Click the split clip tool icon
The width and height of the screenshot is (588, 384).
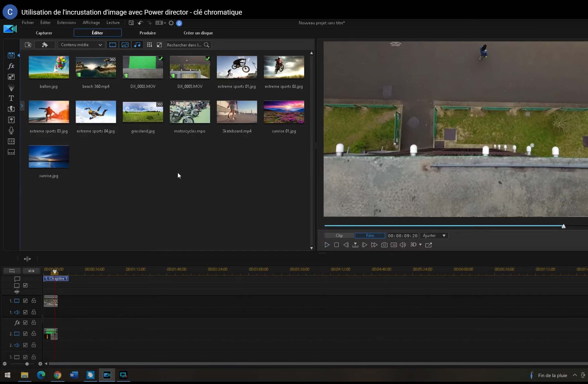point(27,259)
